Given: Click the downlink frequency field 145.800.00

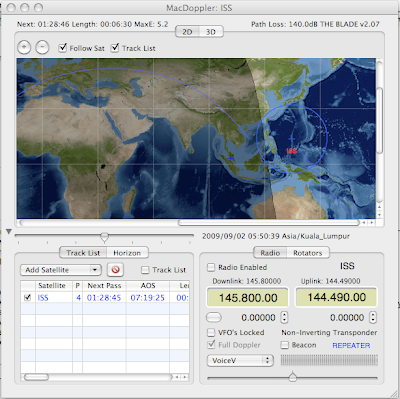Looking at the screenshot, I should click(x=248, y=297).
